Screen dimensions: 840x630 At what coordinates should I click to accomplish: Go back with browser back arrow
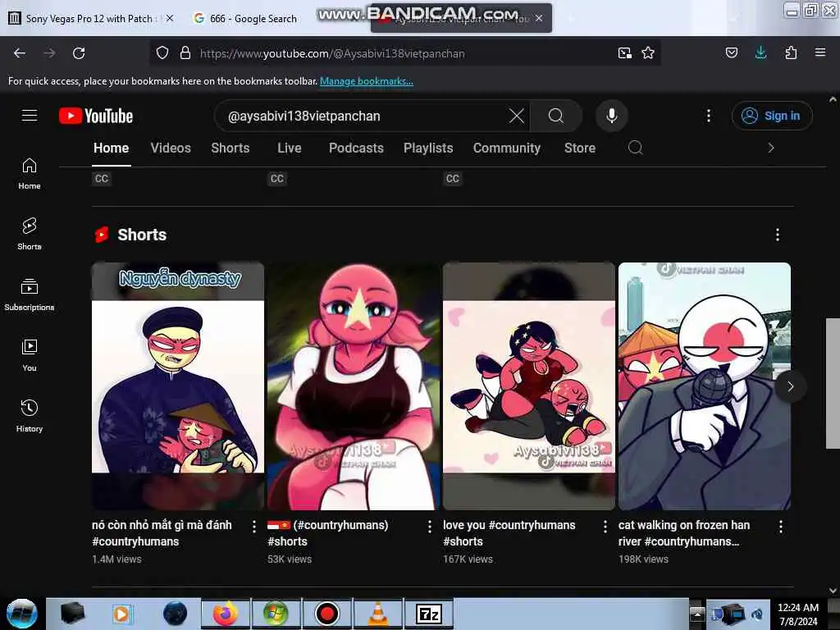coord(20,53)
